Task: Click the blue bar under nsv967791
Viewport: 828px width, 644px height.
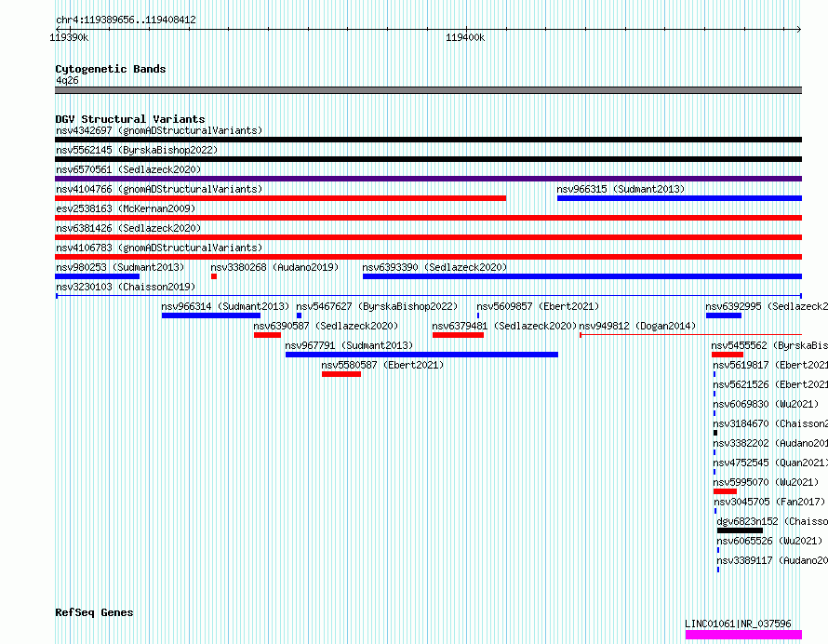Action: tap(422, 355)
